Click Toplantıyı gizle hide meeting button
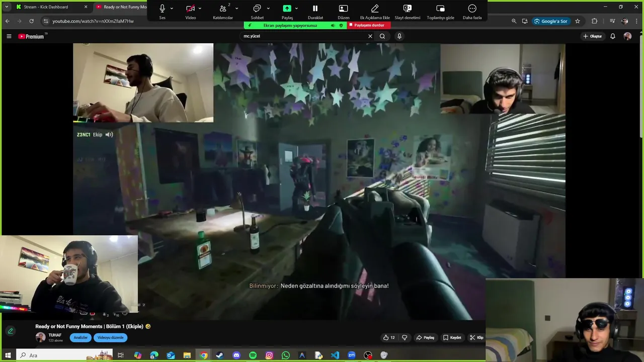Image resolution: width=644 pixels, height=362 pixels. pyautogui.click(x=440, y=11)
